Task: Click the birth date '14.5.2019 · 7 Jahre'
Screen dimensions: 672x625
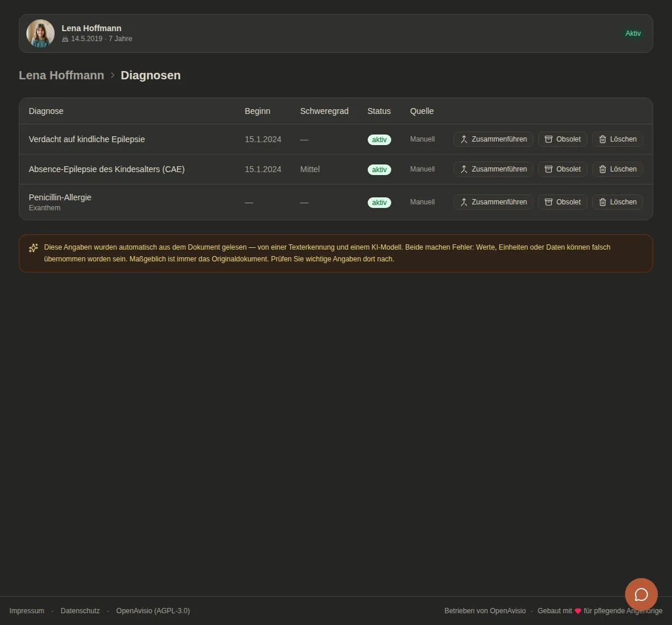Action: (102, 39)
